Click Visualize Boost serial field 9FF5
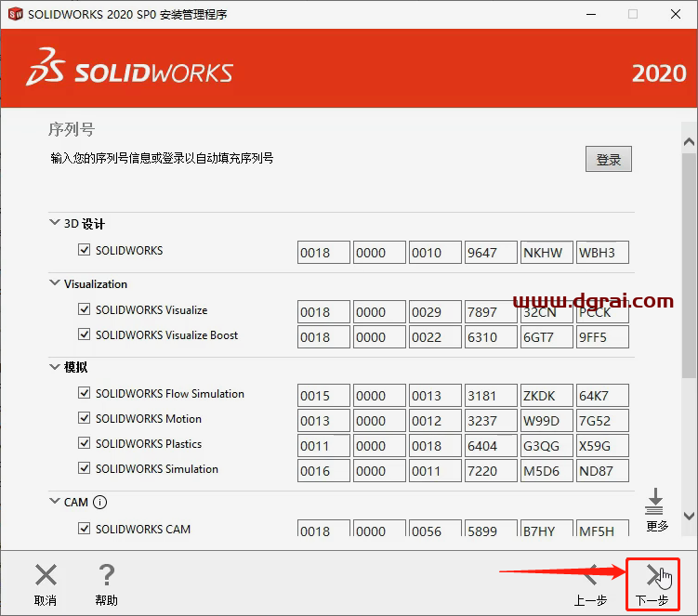698x616 pixels. (602, 337)
